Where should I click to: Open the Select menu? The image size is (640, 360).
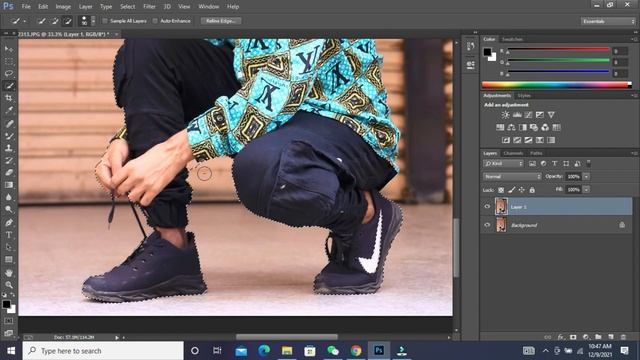click(127, 7)
